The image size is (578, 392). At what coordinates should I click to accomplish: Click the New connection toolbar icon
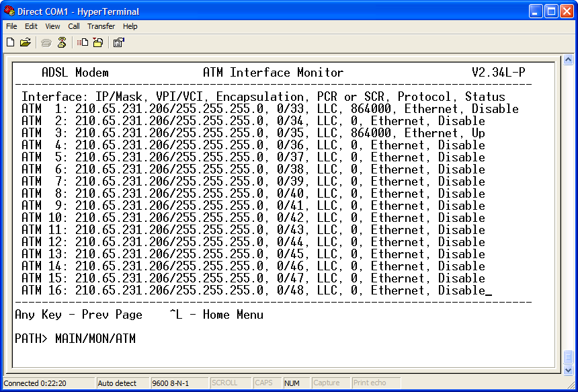pos(10,42)
